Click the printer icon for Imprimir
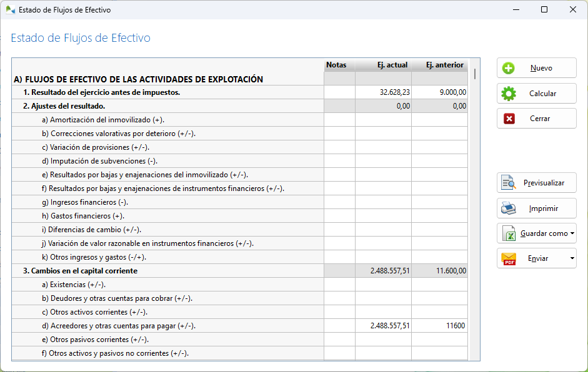This screenshot has height=372, width=588. 509,208
